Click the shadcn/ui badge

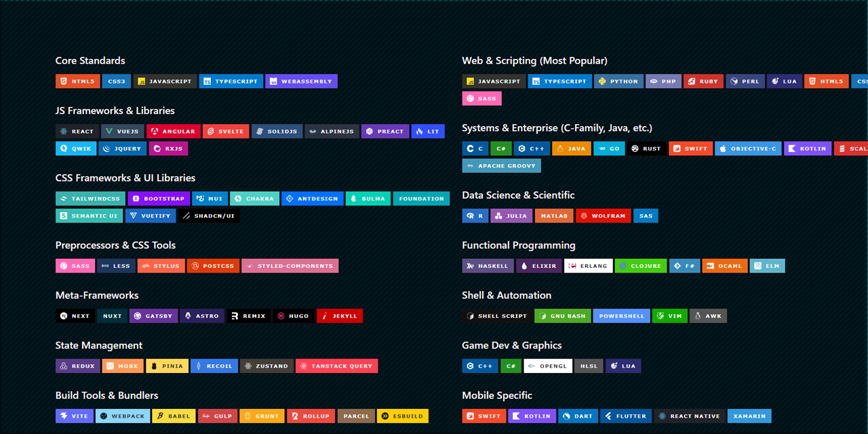tap(209, 216)
